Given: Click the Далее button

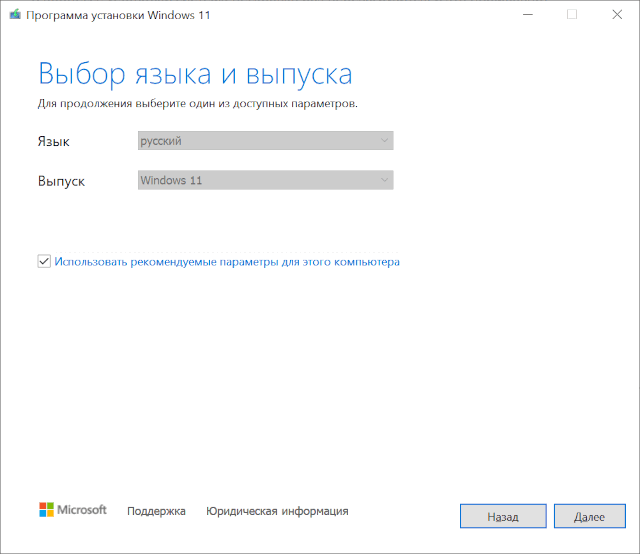Looking at the screenshot, I should click(589, 516).
